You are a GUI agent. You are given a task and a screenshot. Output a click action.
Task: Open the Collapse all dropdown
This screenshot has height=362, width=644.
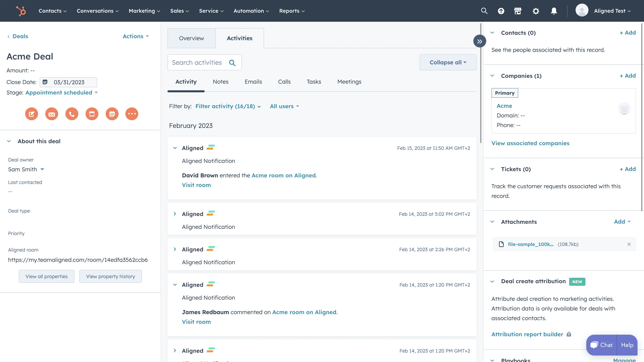coord(448,63)
